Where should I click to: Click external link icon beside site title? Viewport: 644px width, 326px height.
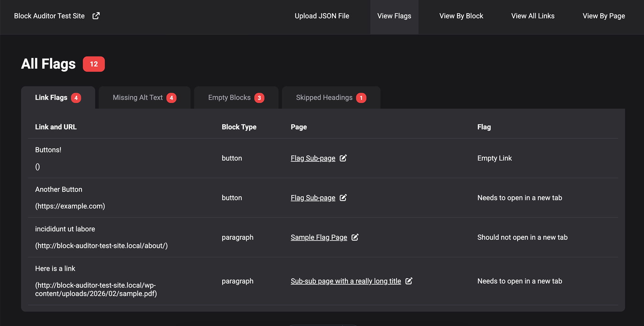coord(96,16)
